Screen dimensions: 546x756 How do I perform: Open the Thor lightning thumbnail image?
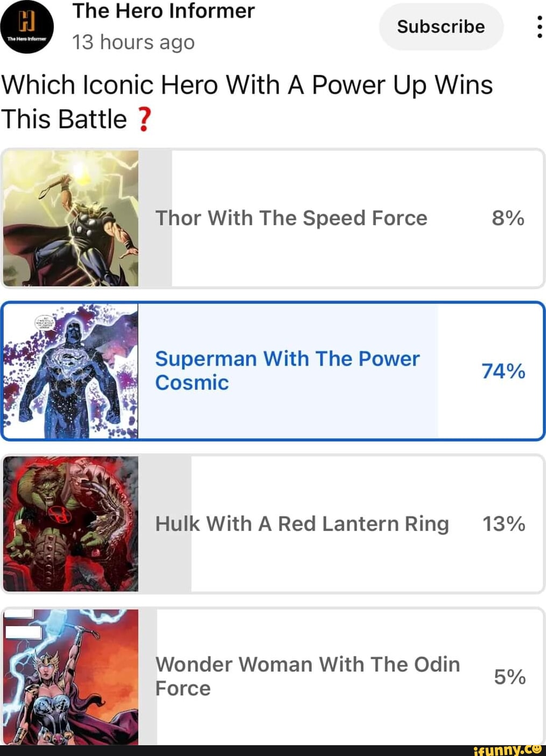point(71,218)
